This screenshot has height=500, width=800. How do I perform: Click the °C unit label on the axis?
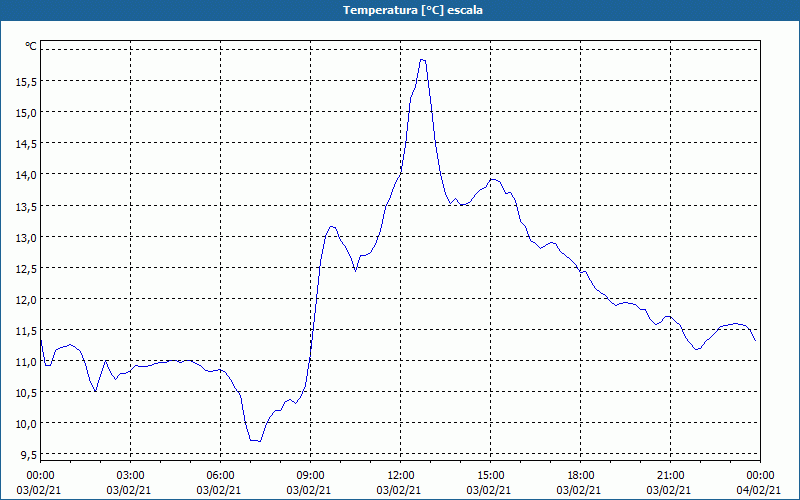[31, 46]
